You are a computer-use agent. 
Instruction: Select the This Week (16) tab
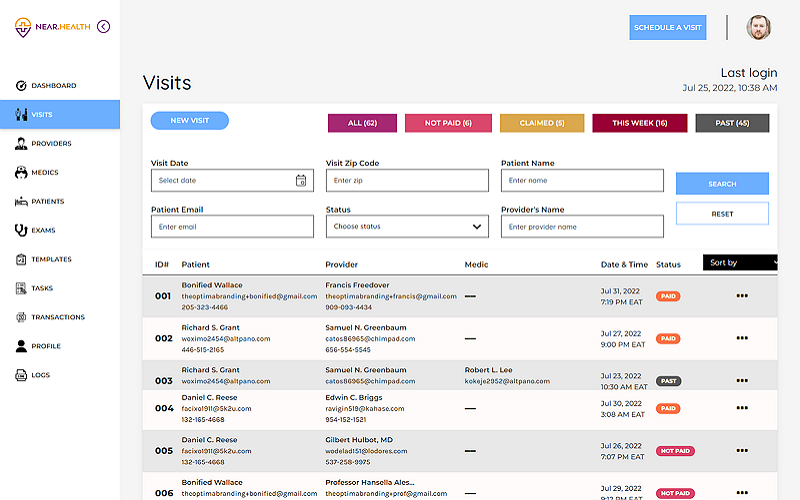[x=640, y=123]
